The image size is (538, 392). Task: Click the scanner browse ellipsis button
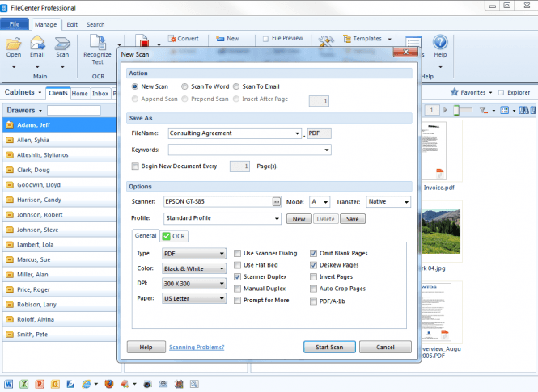point(277,202)
